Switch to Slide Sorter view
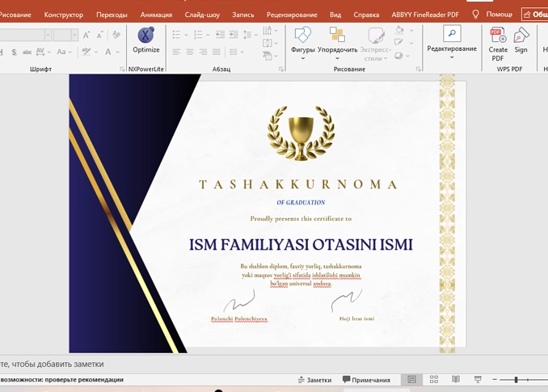Screen dimensions: 548x392 click(x=434, y=379)
